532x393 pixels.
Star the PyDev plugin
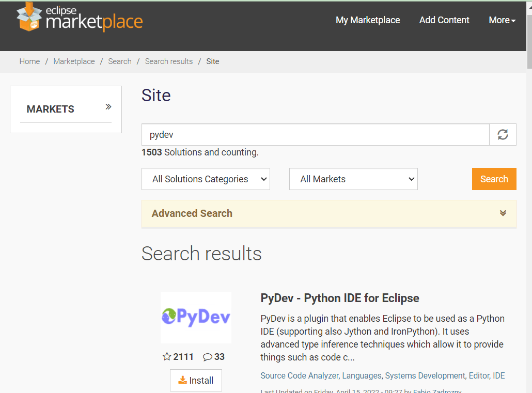tap(166, 356)
